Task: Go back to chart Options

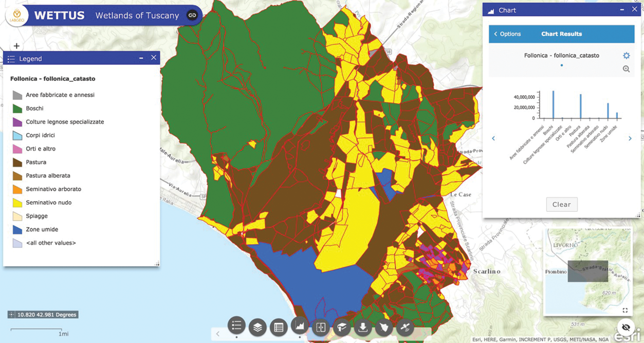Action: click(x=507, y=34)
